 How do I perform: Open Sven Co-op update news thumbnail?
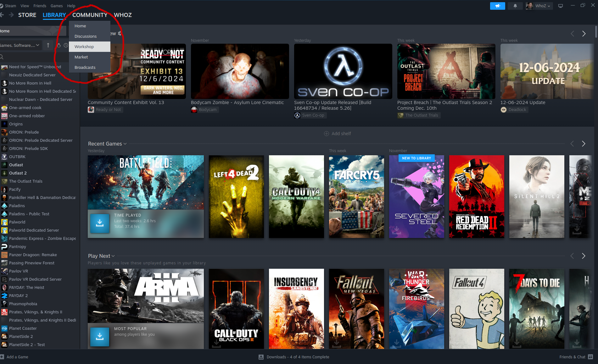click(x=343, y=71)
